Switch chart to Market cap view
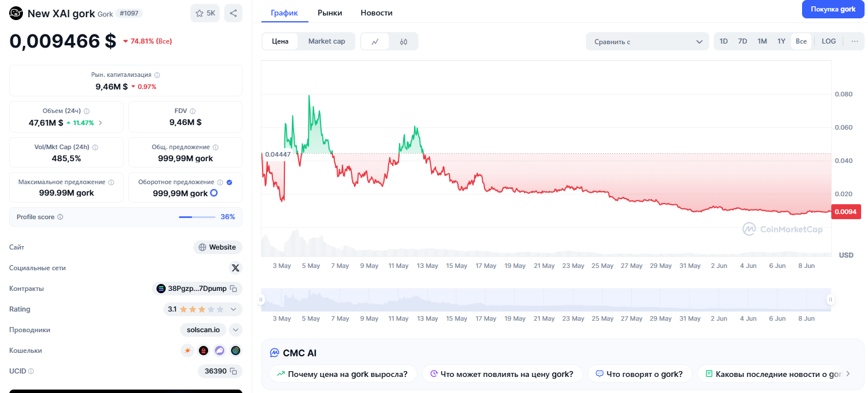The height and width of the screenshot is (393, 868). tap(327, 41)
